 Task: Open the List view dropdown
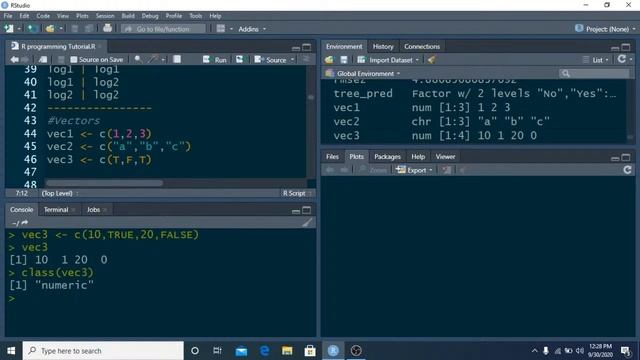[596, 60]
